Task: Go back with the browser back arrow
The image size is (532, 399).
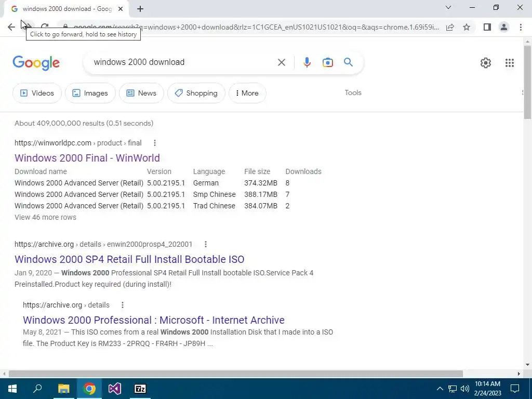Action: click(11, 27)
